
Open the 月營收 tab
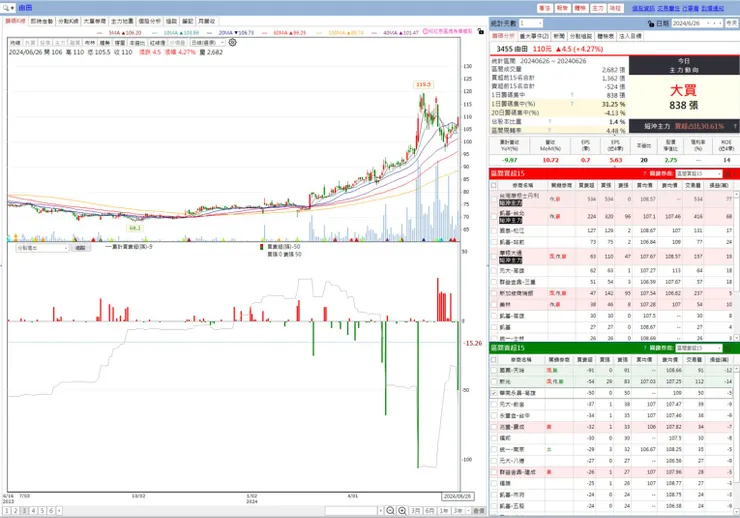pos(207,21)
